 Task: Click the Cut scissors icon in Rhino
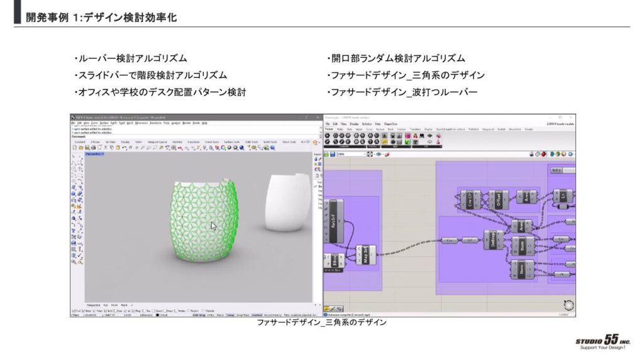point(106,148)
